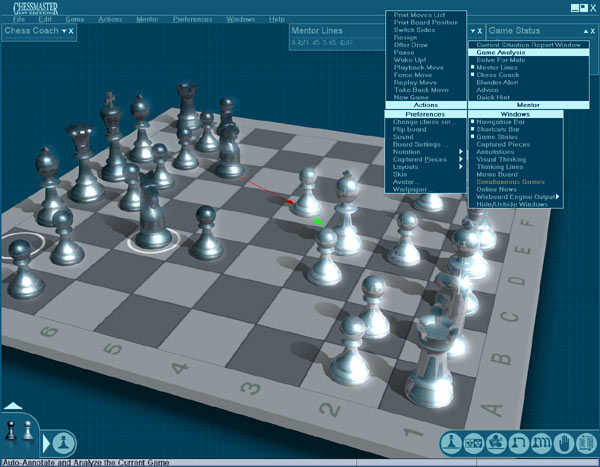
Task: Select Change chess set option
Action: (x=425, y=122)
